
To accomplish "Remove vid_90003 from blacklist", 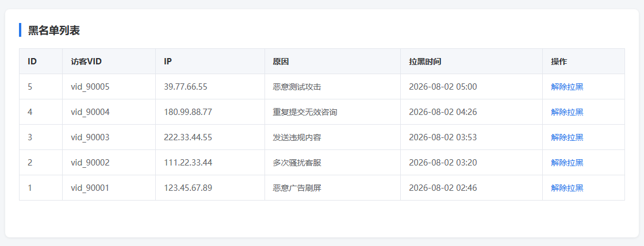I will coord(567,137).
